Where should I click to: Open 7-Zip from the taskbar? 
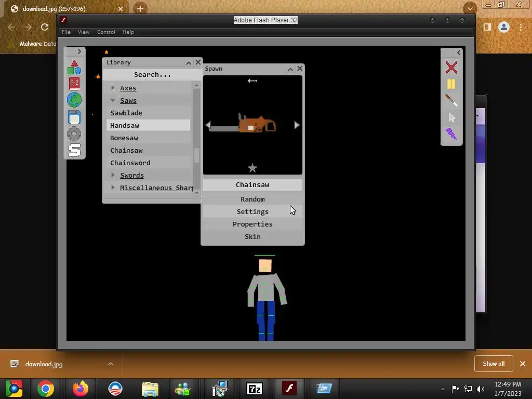[255, 389]
